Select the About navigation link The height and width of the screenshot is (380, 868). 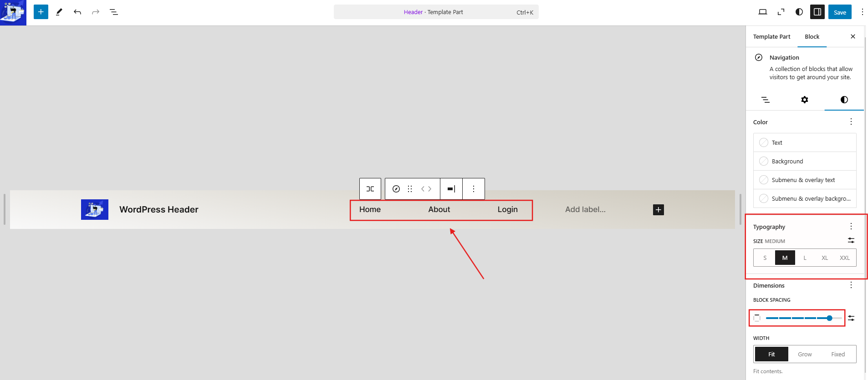pyautogui.click(x=439, y=210)
